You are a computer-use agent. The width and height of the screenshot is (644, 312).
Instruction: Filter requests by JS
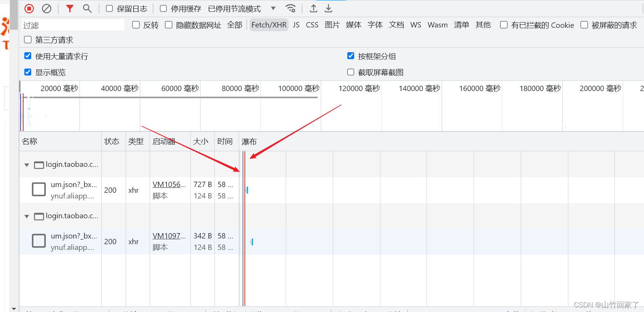[x=296, y=25]
